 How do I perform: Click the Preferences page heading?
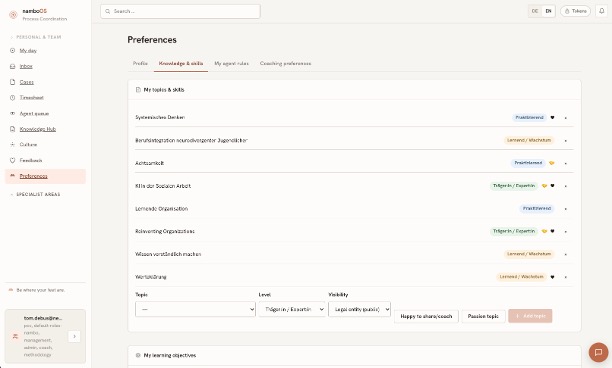tap(152, 40)
